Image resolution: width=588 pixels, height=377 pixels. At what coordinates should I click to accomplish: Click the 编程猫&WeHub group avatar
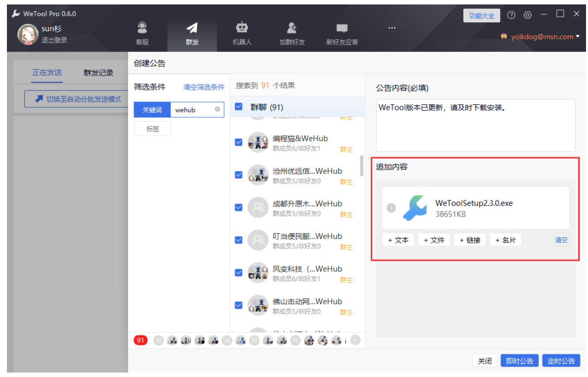click(x=258, y=142)
